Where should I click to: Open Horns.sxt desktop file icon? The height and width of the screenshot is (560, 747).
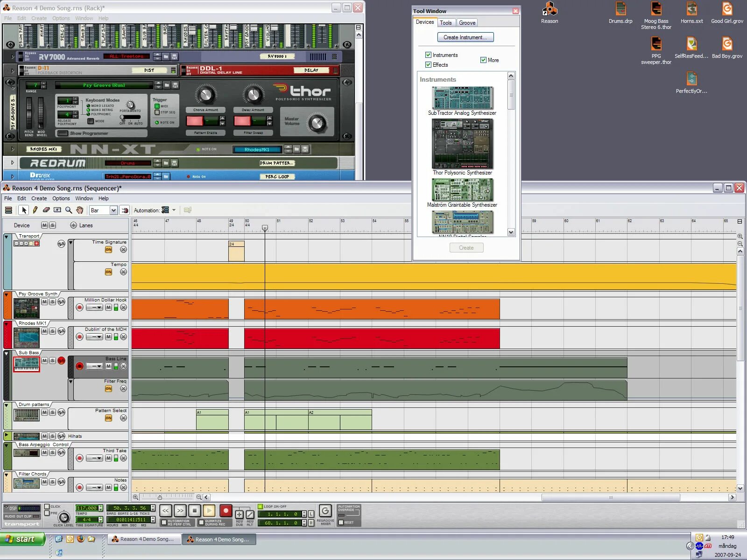[691, 9]
